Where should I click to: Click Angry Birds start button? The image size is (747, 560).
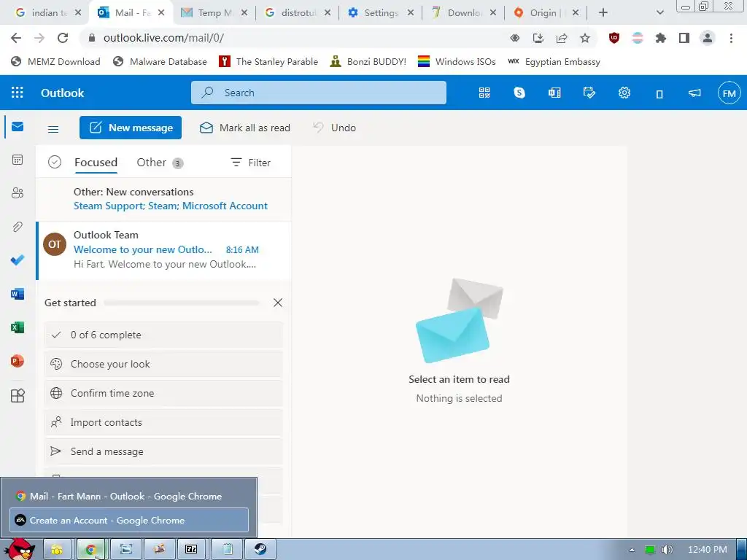click(20, 548)
